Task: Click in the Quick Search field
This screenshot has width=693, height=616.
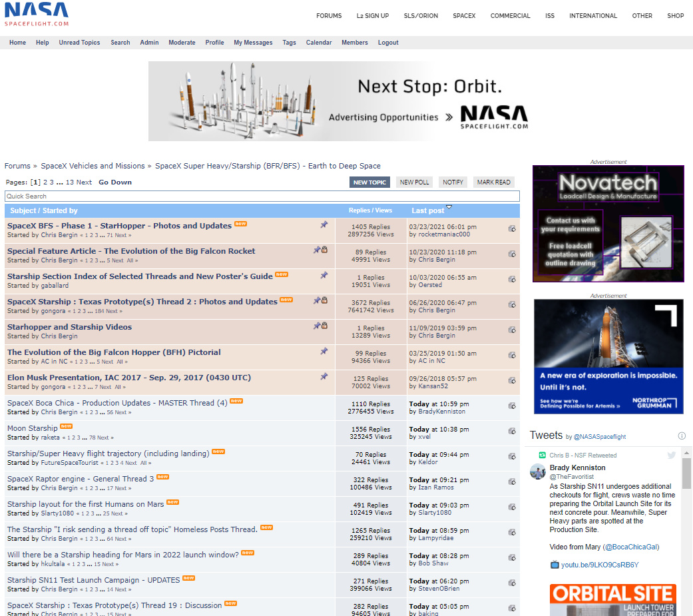Action: point(262,196)
